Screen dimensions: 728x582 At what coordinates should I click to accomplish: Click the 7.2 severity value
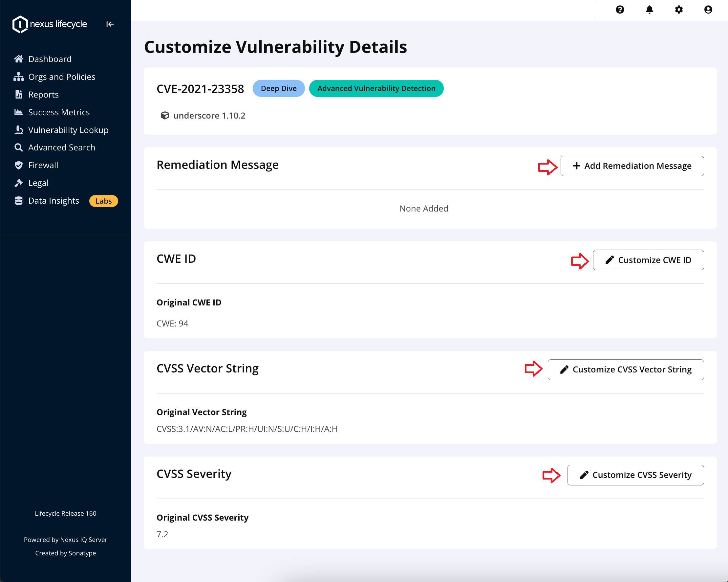coord(162,534)
